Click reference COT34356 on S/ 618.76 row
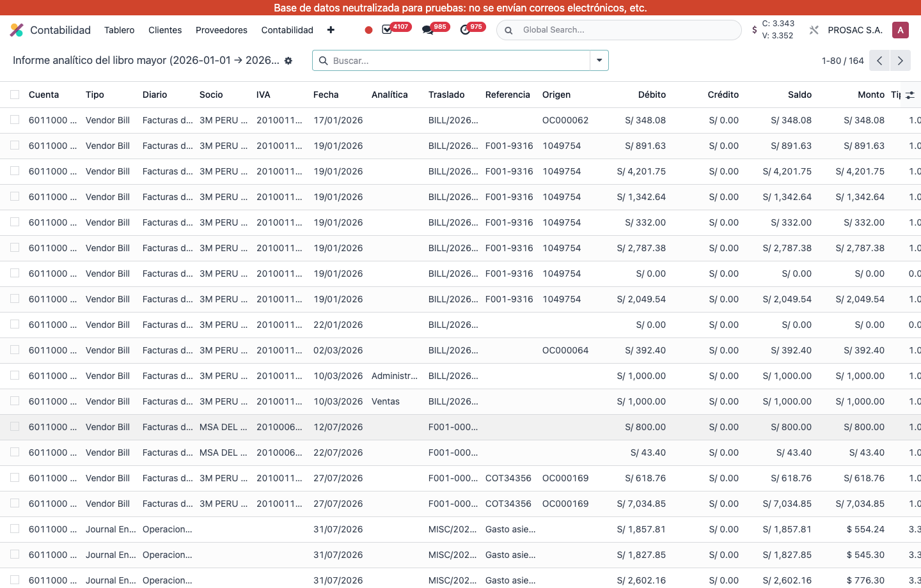921x588 pixels. pos(508,478)
